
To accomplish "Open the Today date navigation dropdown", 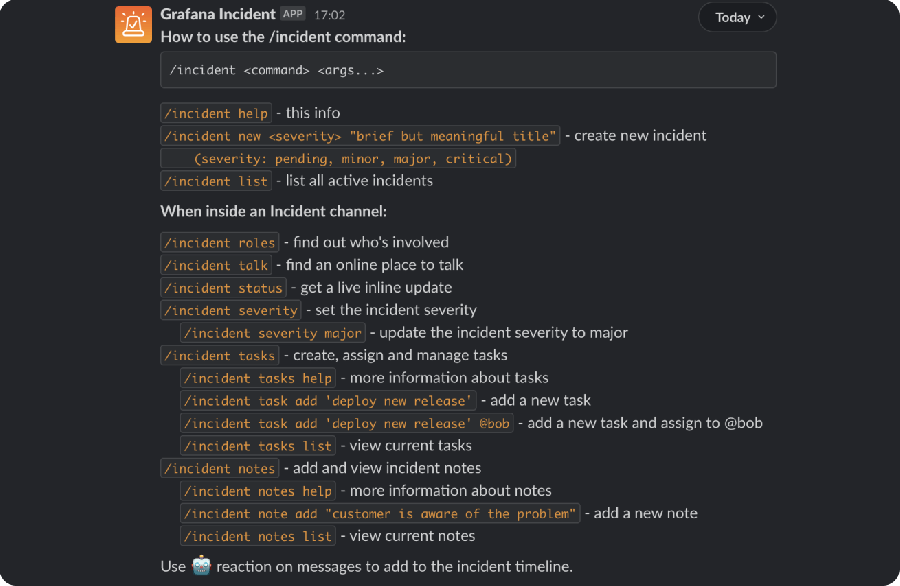I will click(737, 17).
